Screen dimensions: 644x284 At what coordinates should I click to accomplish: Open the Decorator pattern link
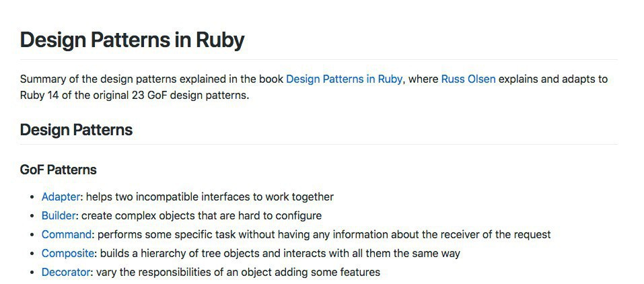(66, 273)
